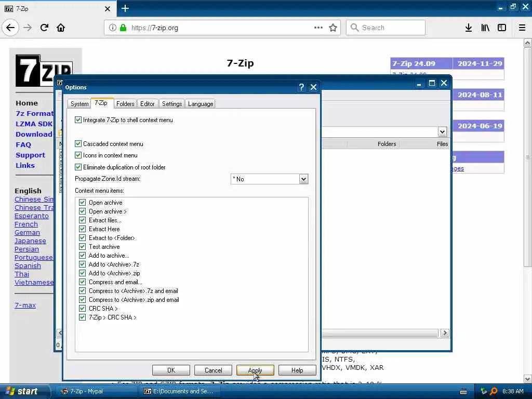Toggle Integrate 7-Zip to shell context menu
532x399 pixels.
[x=78, y=120]
